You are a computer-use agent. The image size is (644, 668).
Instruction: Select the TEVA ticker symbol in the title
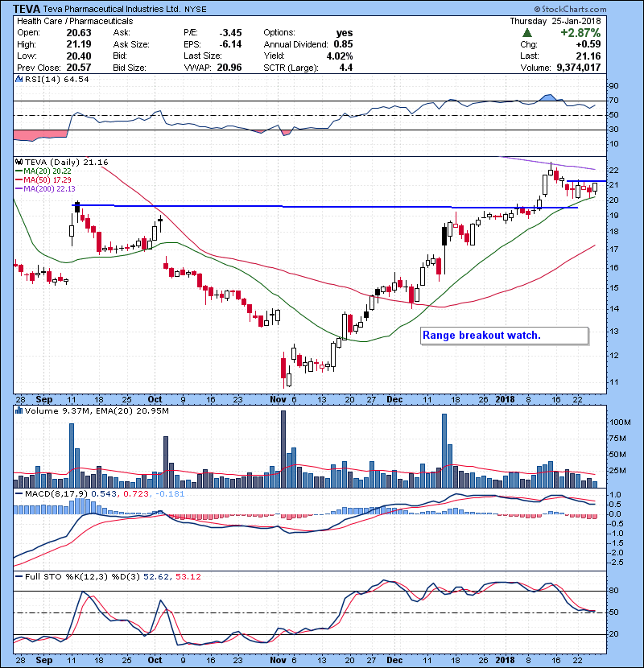[x=27, y=9]
